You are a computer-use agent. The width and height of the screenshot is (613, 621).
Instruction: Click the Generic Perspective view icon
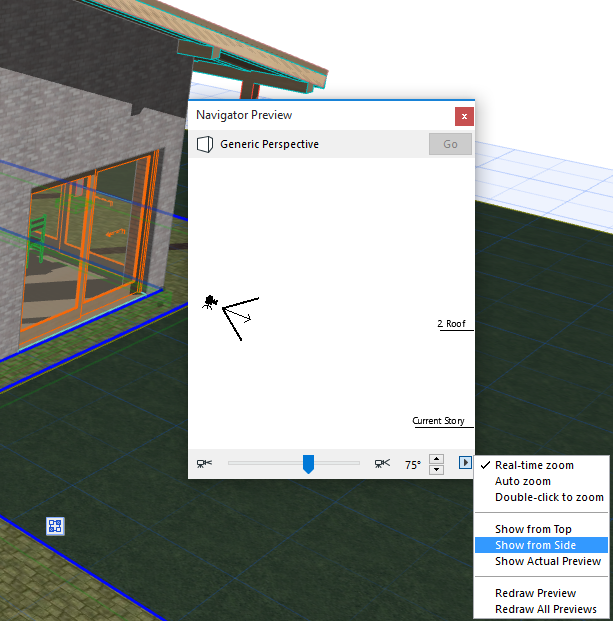coord(205,144)
